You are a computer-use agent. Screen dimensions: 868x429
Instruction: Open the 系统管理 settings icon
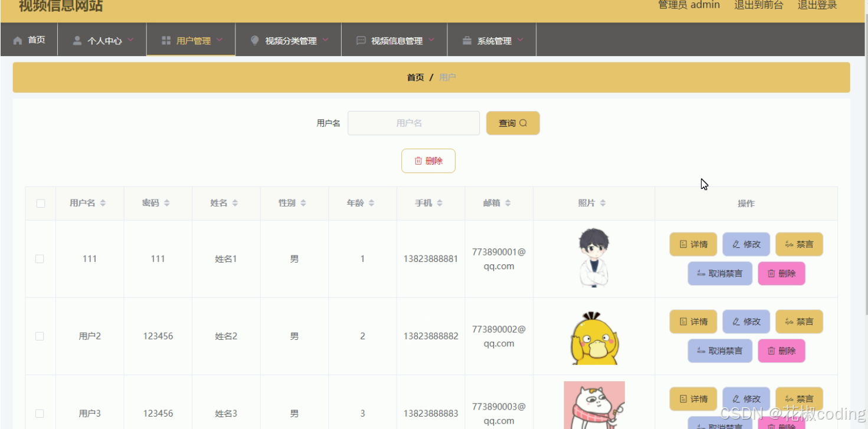pos(466,40)
